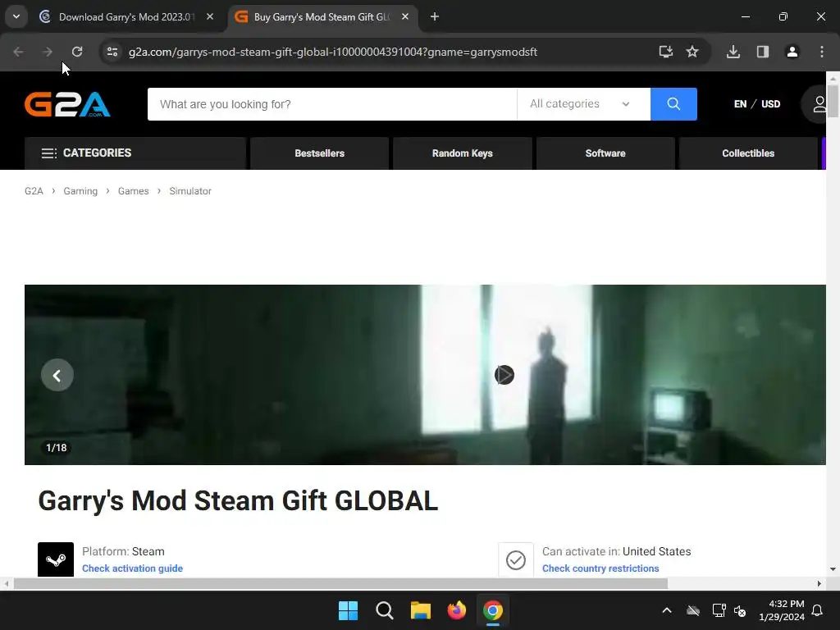
Task: Open the Random Keys section
Action: tap(463, 153)
